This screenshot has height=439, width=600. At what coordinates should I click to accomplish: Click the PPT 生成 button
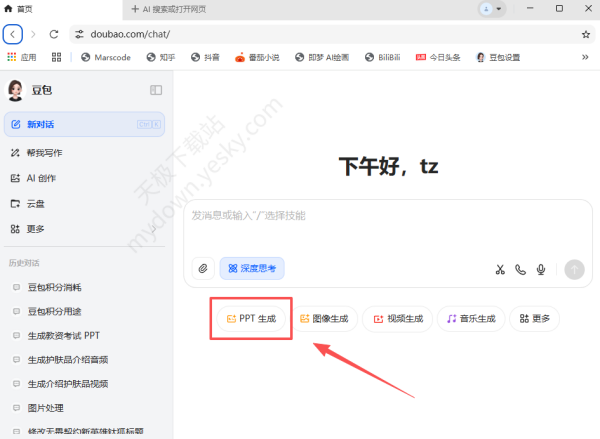click(x=250, y=319)
